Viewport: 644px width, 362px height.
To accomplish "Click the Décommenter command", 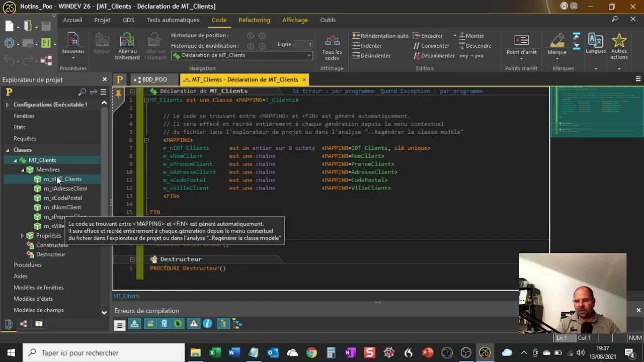I will point(434,56).
